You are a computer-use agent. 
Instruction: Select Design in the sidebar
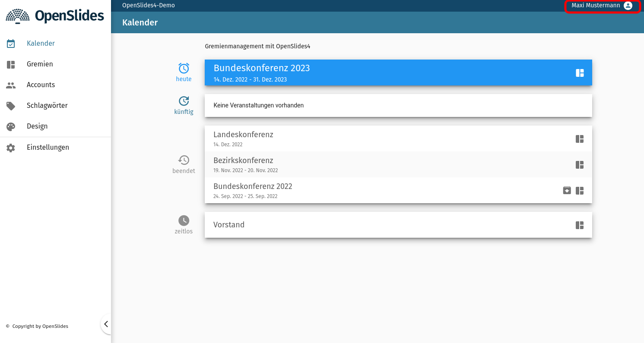(55, 126)
